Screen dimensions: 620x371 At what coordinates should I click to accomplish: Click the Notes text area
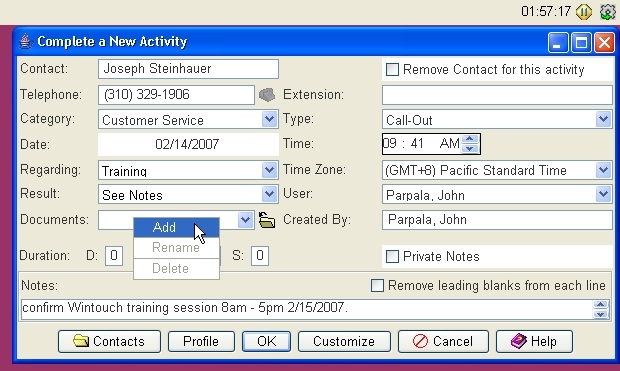click(x=306, y=309)
